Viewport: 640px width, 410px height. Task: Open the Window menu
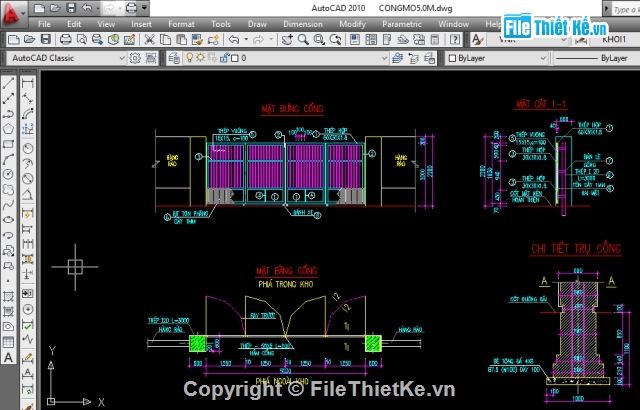coord(453,24)
